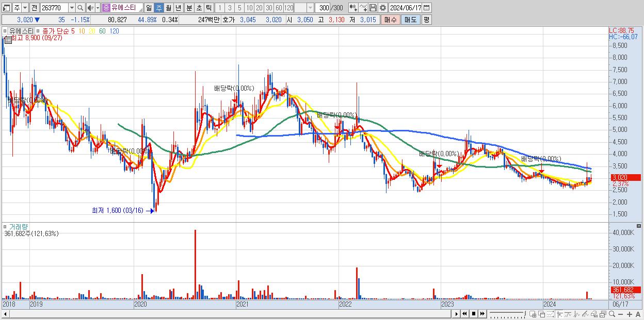Select the 60 interval button

click(279, 8)
